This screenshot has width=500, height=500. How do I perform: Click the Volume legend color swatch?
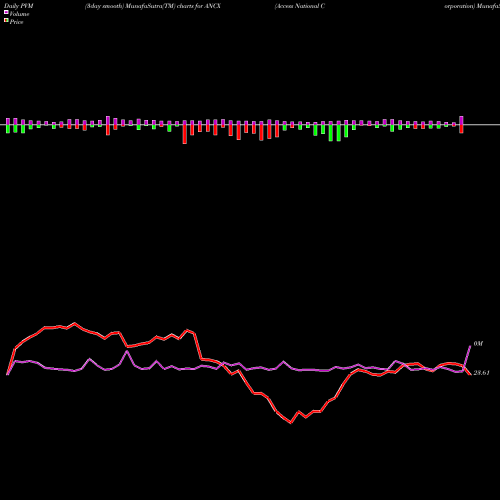point(6,12)
